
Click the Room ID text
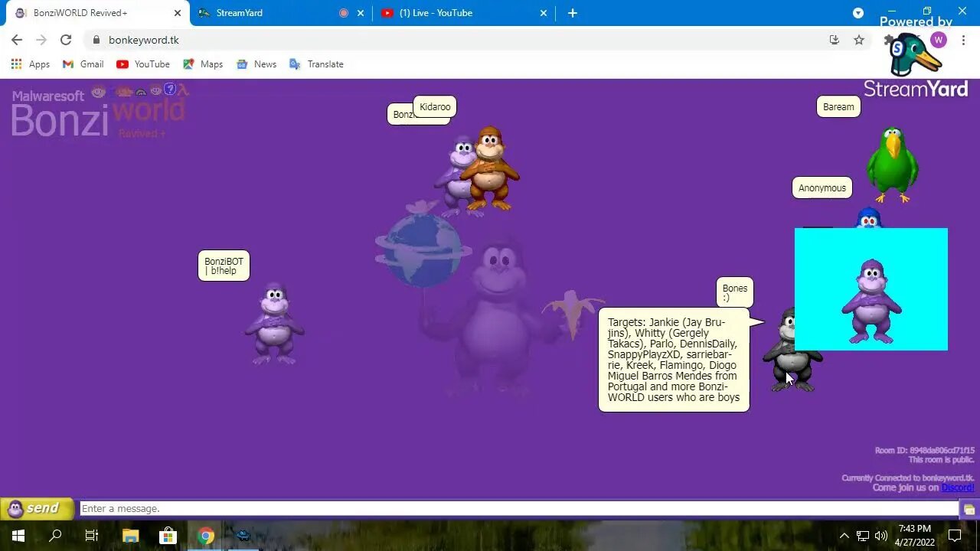924,451
